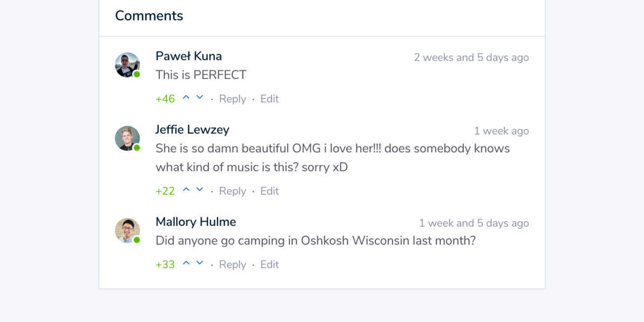The height and width of the screenshot is (322, 644).
Task: Downvote Mallory Hulme's camping comment
Action: tap(200, 263)
